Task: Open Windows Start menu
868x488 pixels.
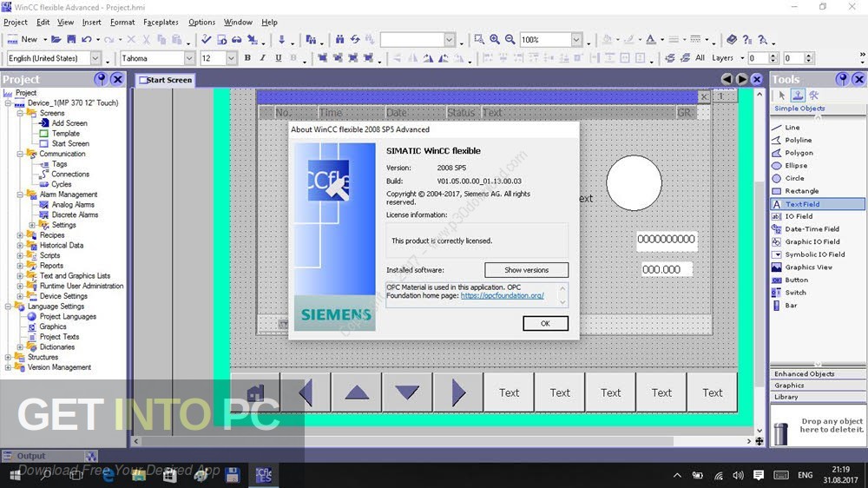Action: (15, 475)
